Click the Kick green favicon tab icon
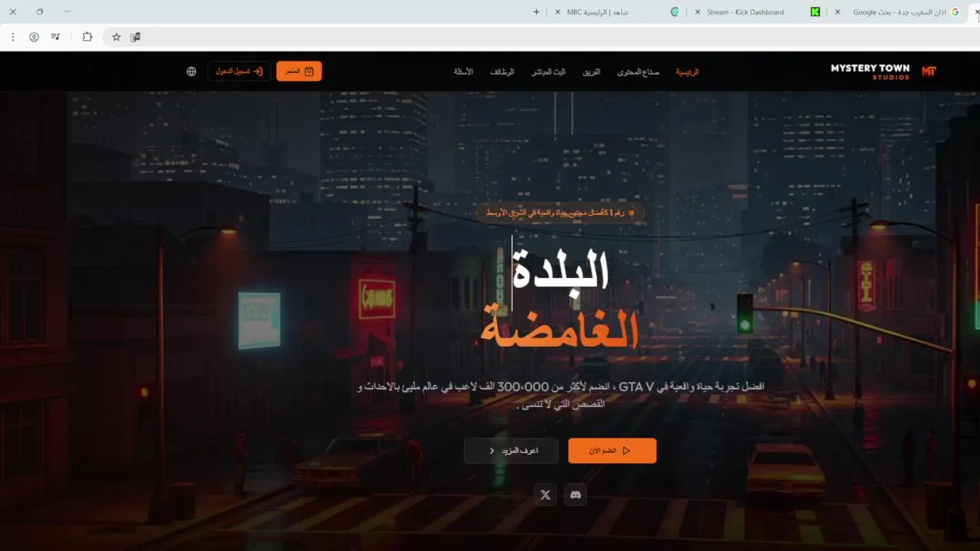Screen dimensions: 980x551 (816, 12)
